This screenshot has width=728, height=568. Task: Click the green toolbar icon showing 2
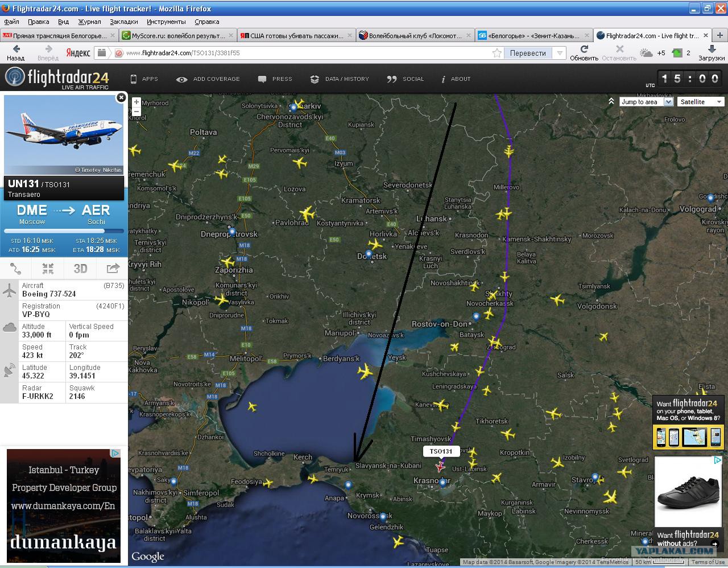[681, 53]
